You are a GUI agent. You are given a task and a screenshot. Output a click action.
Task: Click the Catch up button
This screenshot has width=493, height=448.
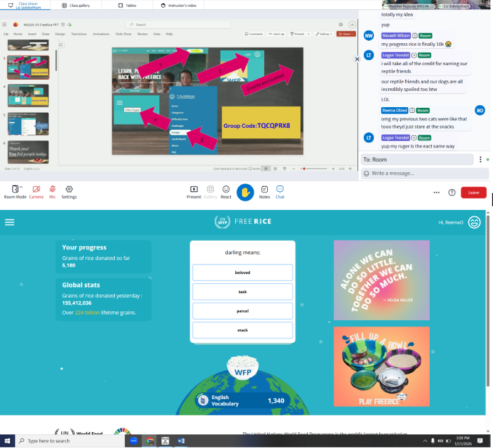click(x=277, y=34)
